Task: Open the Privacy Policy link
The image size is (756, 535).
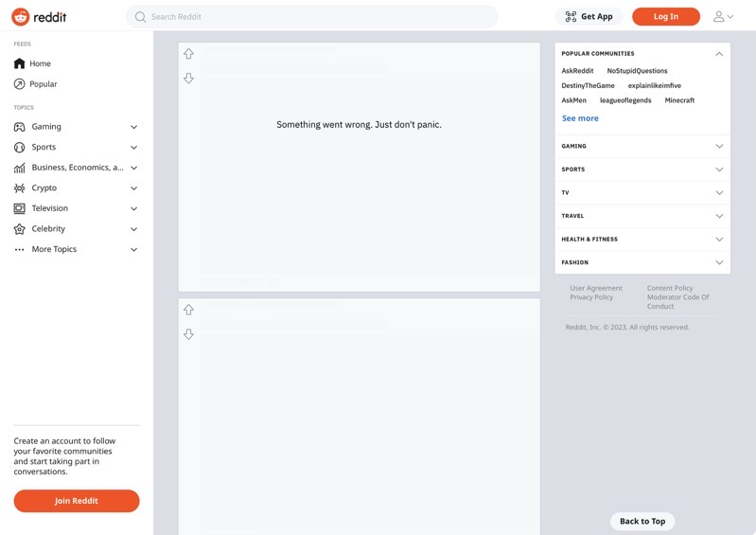Action: pyautogui.click(x=591, y=297)
